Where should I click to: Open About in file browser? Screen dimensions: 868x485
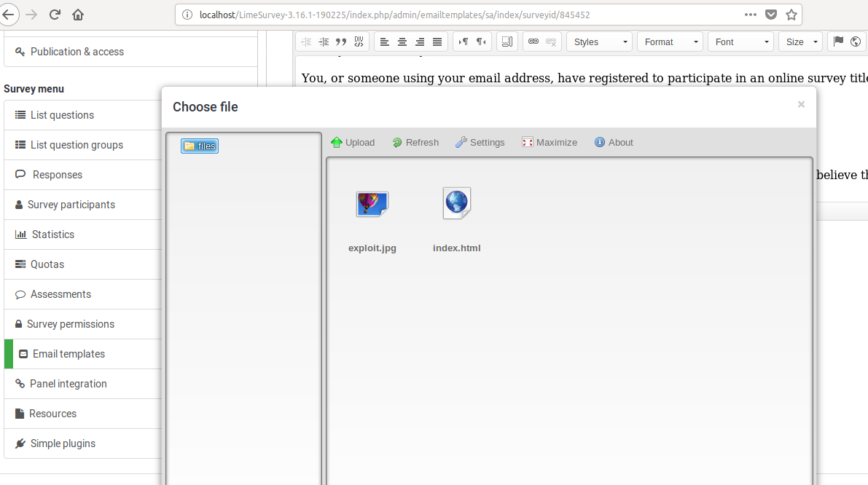614,143
